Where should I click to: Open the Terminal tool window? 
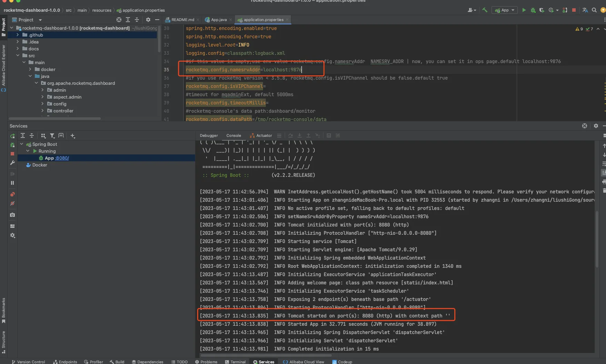click(x=235, y=362)
